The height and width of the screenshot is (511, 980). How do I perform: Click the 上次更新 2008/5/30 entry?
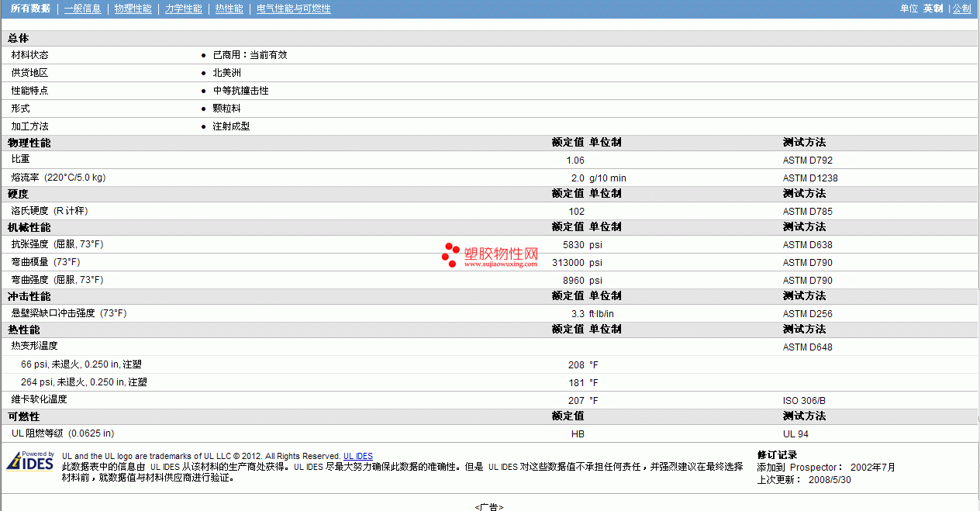pyautogui.click(x=804, y=480)
